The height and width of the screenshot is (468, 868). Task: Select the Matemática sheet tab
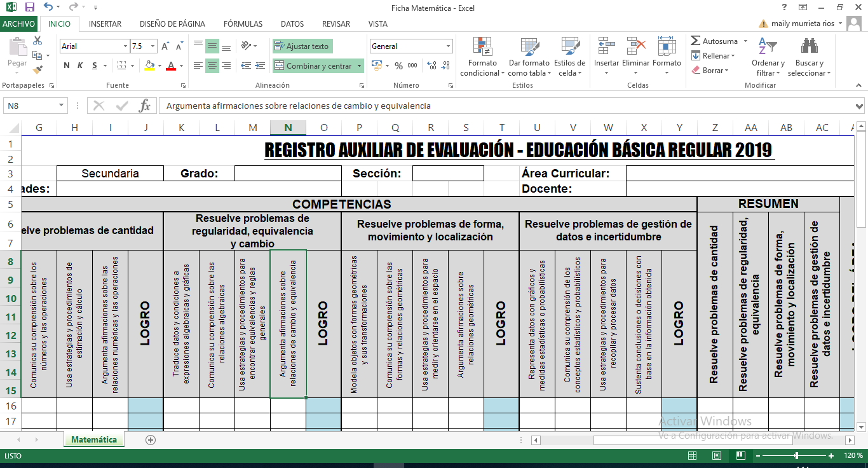pos(94,439)
